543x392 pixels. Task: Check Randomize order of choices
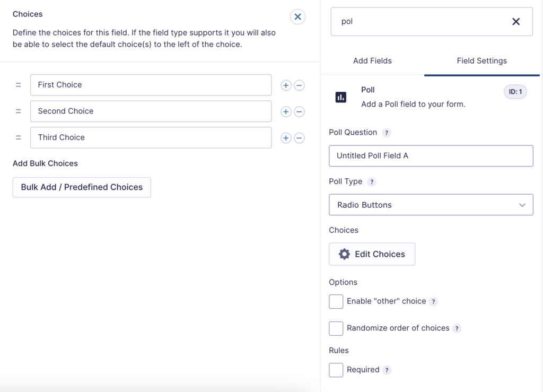click(x=336, y=328)
